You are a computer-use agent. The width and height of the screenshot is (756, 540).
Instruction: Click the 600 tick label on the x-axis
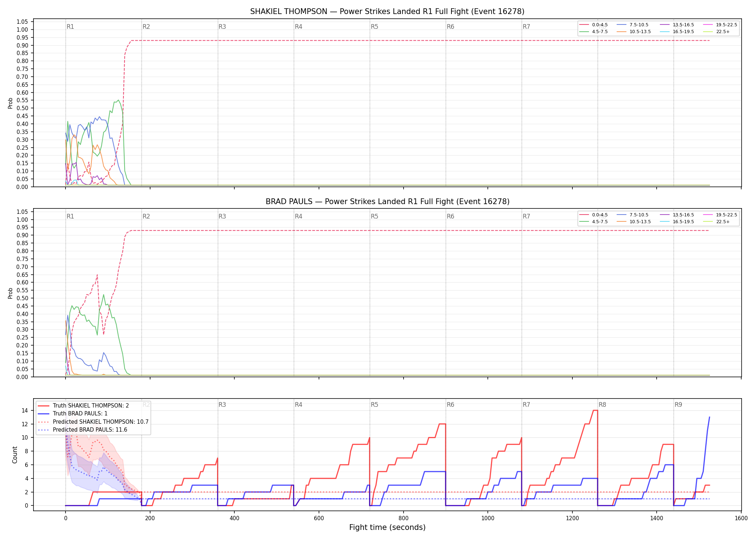coord(319,518)
